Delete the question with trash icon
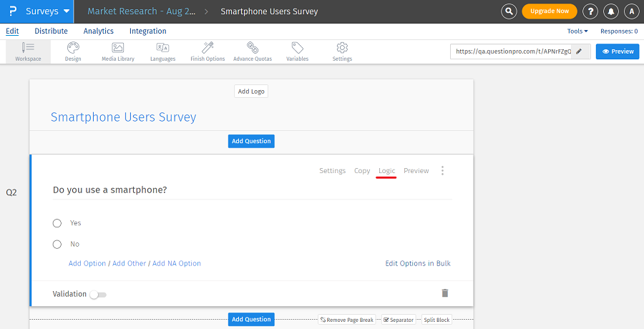 pos(445,293)
